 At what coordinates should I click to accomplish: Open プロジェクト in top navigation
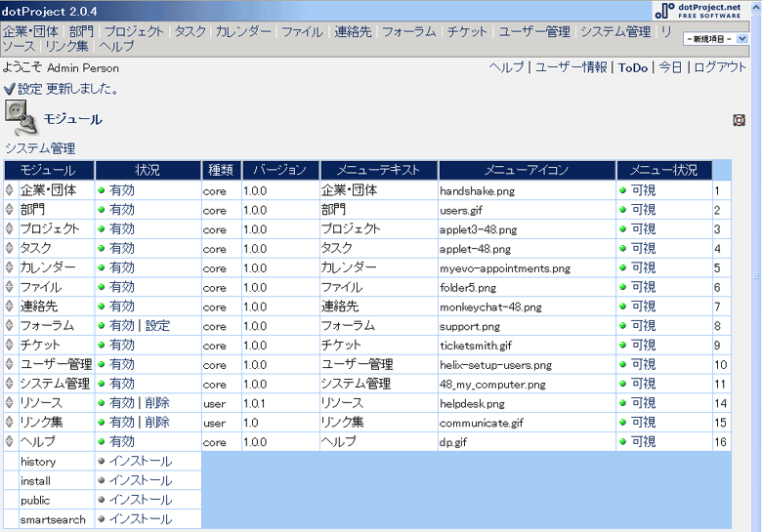click(134, 31)
